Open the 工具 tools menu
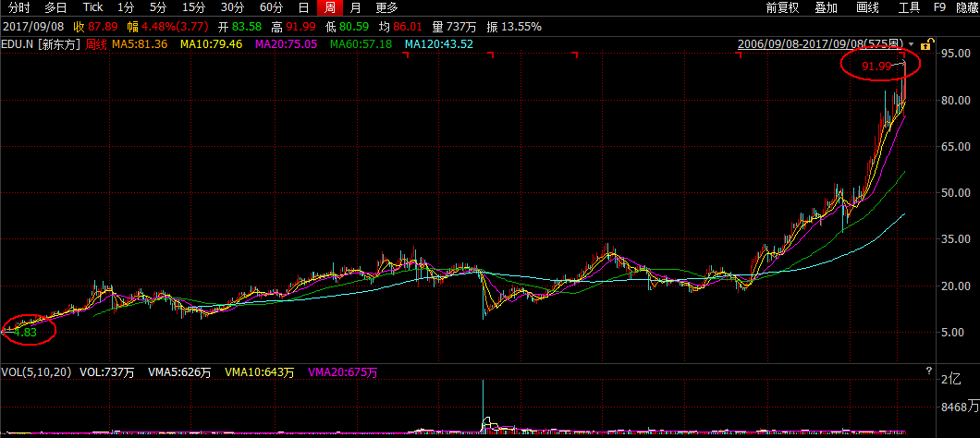This screenshot has height=438, width=980. (909, 8)
